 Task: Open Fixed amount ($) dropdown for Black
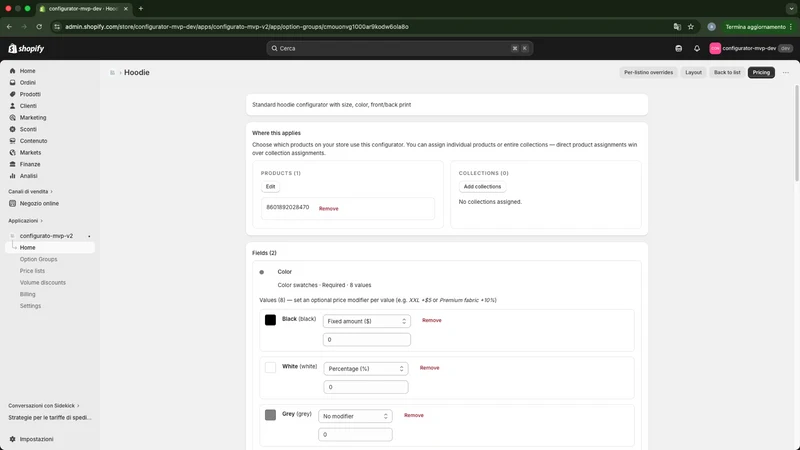coord(367,321)
